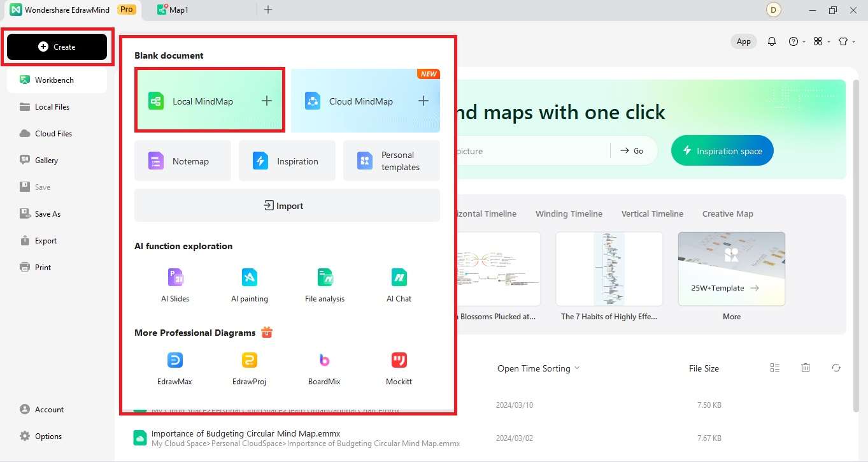Add a new tab with plus icon
Screen dimensions: 868x462
(x=268, y=10)
